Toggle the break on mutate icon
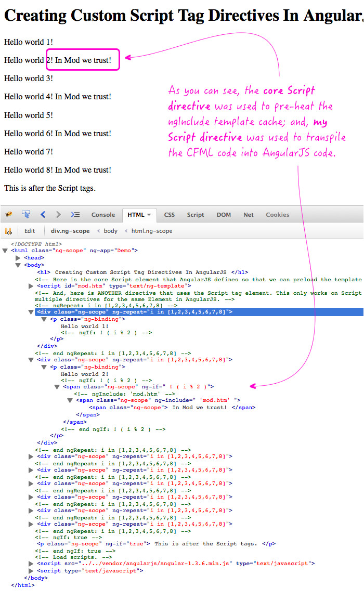Screen dimensions: 364x601 point(8,231)
